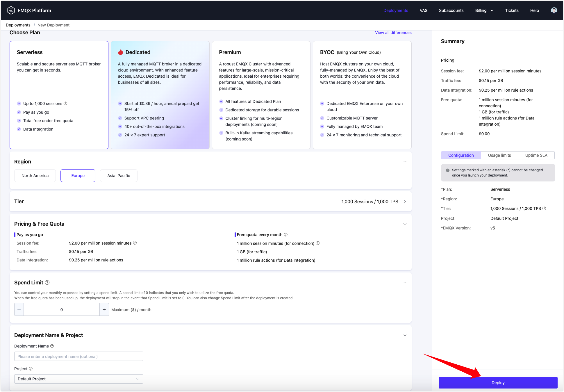Viewport: 564px width, 392px height.
Task: Click help icon after 1 million session minutes
Action: point(318,243)
